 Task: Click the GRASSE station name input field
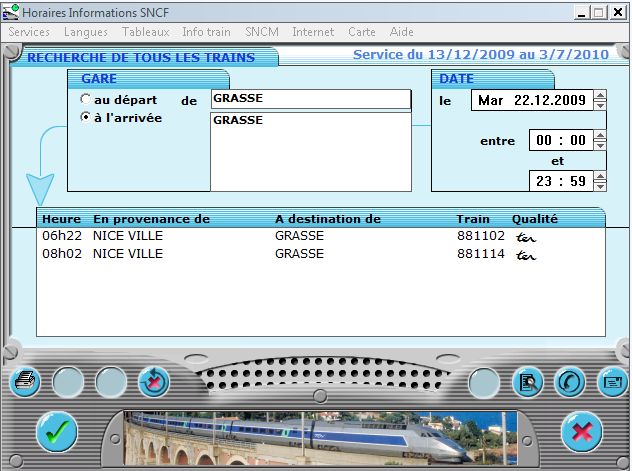coord(310,99)
